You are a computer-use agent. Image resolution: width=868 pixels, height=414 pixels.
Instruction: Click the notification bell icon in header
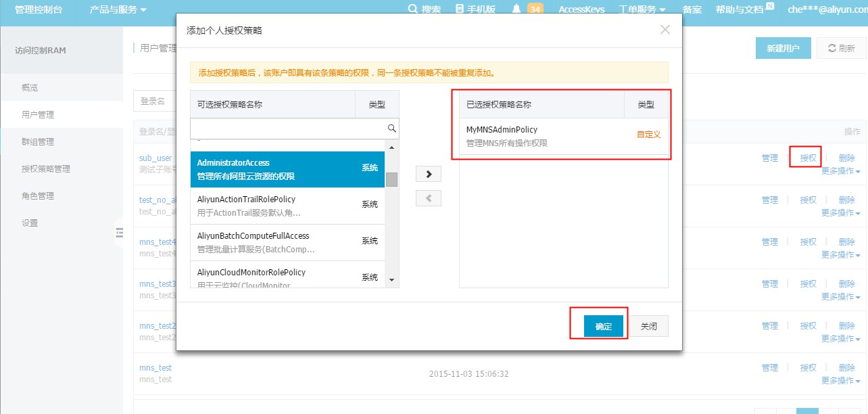coord(516,9)
